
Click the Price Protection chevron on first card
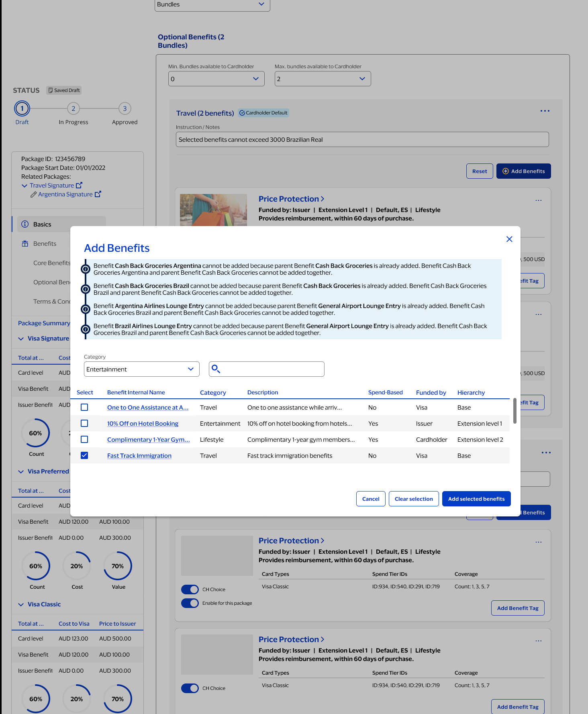tap(323, 199)
